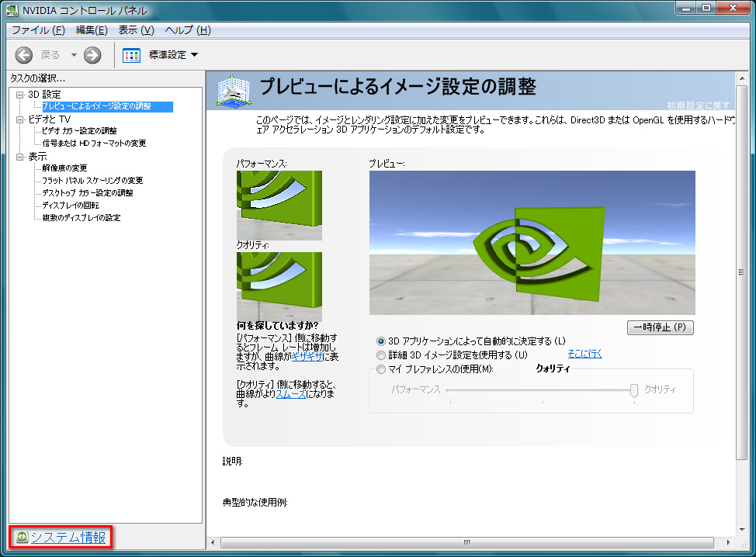Open the ヘルプ menu
This screenshot has width=756, height=557.
(188, 30)
